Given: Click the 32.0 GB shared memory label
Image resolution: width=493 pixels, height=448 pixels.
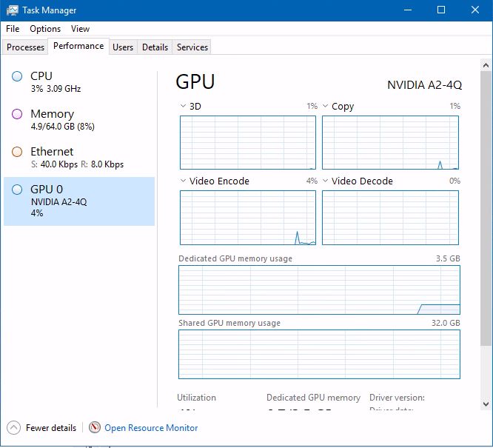Looking at the screenshot, I should [446, 323].
